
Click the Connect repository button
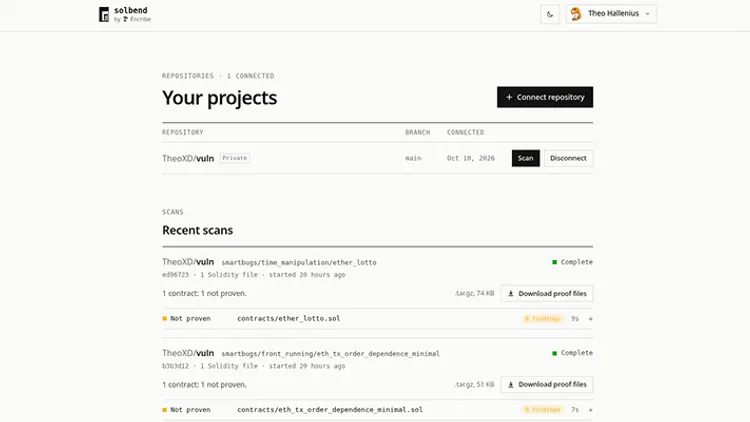545,97
